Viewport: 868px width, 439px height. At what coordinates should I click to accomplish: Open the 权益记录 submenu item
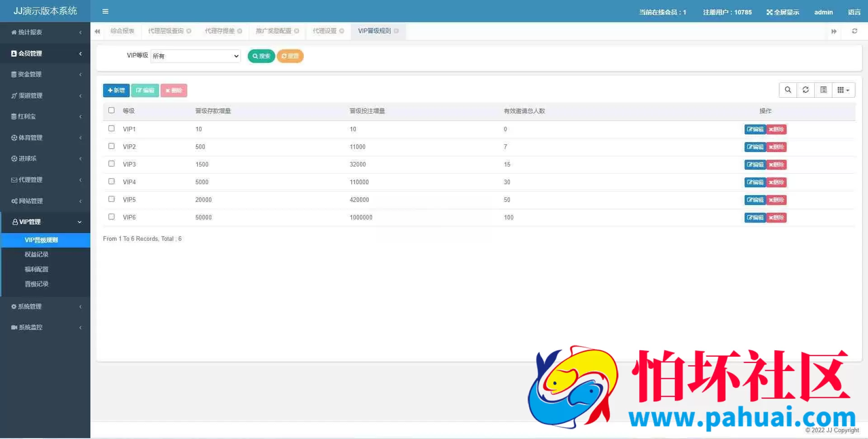37,254
